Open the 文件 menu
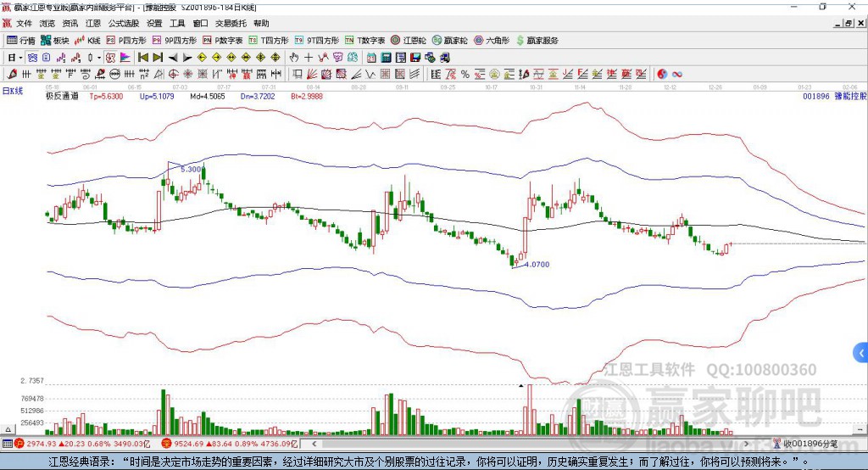The width and height of the screenshot is (868, 470). 24,23
